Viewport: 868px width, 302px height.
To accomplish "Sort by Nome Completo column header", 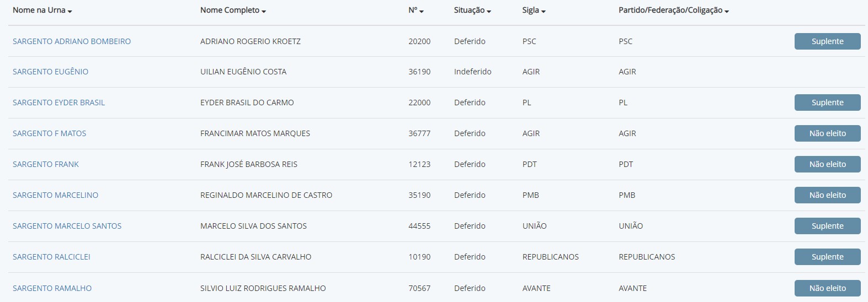I will point(233,10).
